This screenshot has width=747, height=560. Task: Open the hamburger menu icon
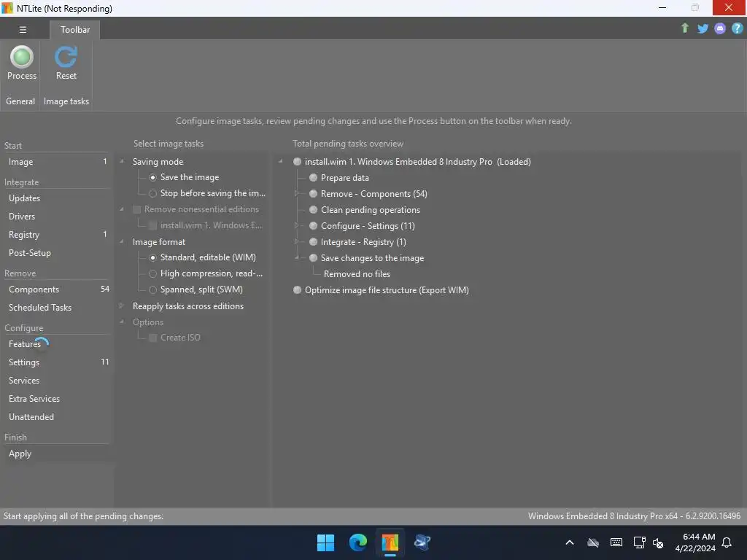23,29
